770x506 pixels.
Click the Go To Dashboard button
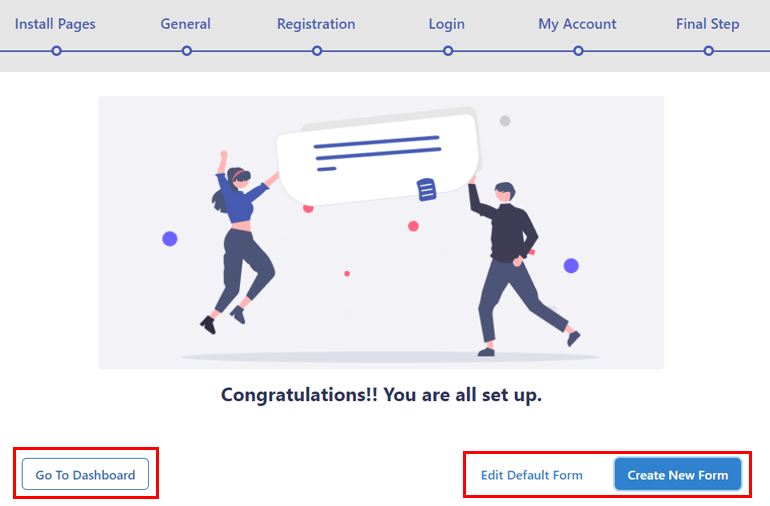coord(85,475)
